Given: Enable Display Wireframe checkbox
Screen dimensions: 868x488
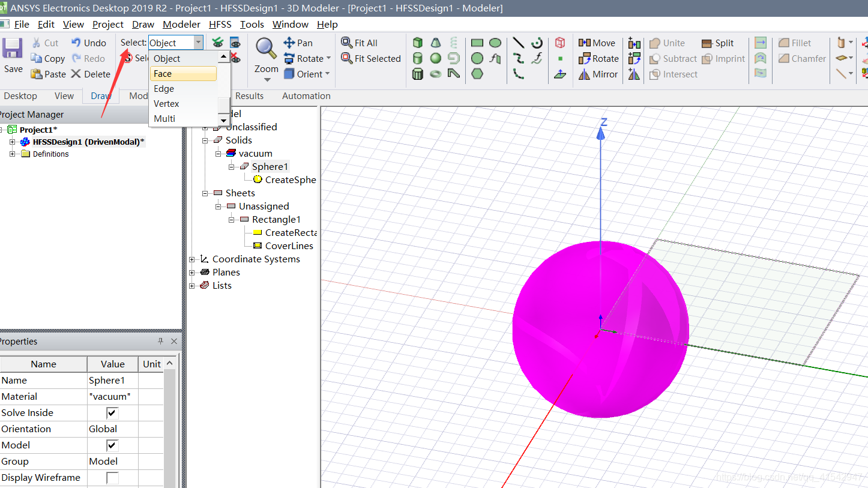Looking at the screenshot, I should click(x=112, y=478).
